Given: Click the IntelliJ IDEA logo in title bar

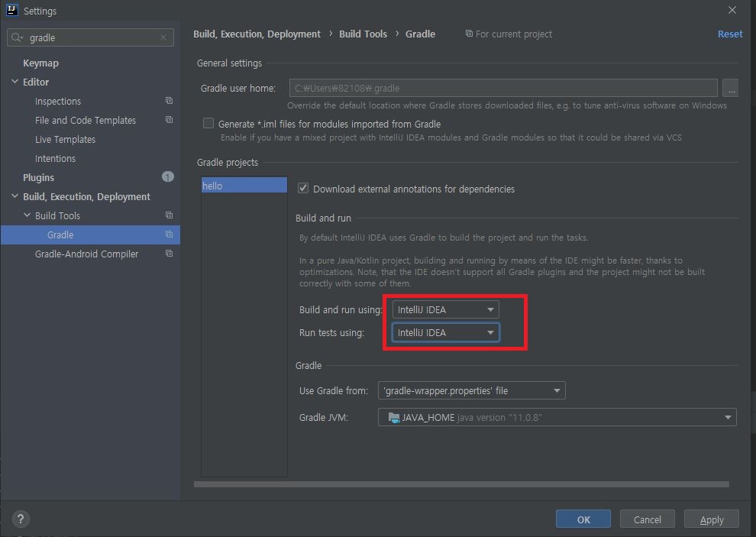Looking at the screenshot, I should [x=12, y=10].
